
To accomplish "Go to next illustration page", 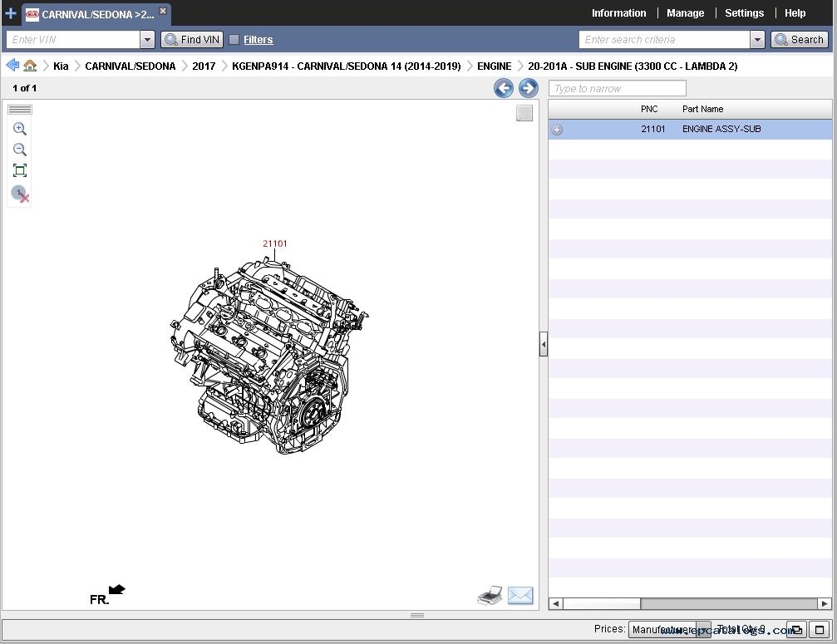I will coord(529,88).
